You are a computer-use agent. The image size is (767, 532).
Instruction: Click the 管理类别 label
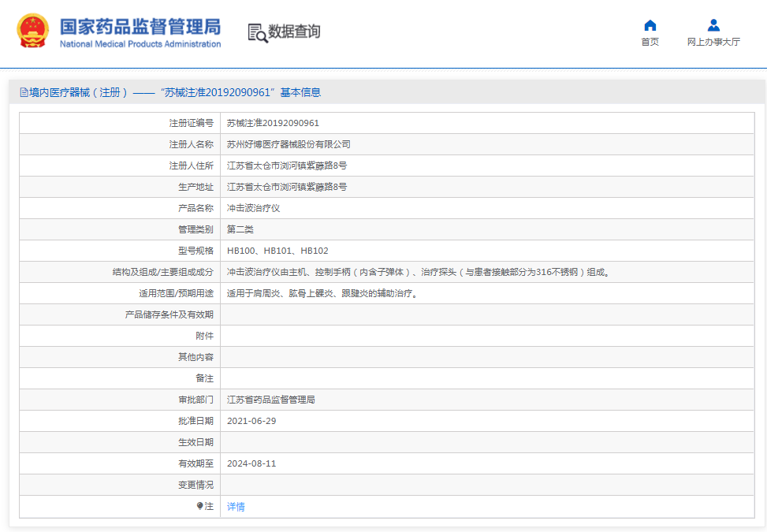[x=195, y=229]
